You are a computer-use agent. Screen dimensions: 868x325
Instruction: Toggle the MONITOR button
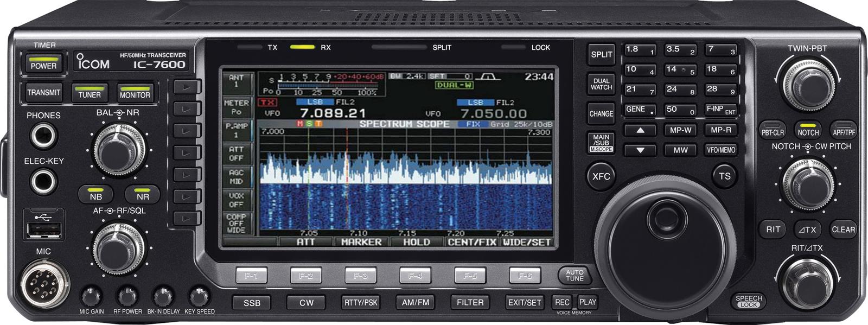[135, 92]
